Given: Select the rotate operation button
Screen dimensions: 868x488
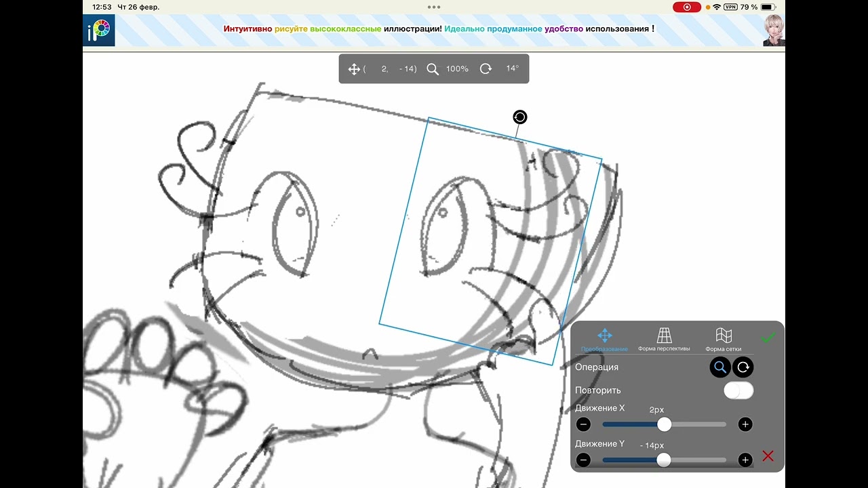Looking at the screenshot, I should tap(743, 367).
